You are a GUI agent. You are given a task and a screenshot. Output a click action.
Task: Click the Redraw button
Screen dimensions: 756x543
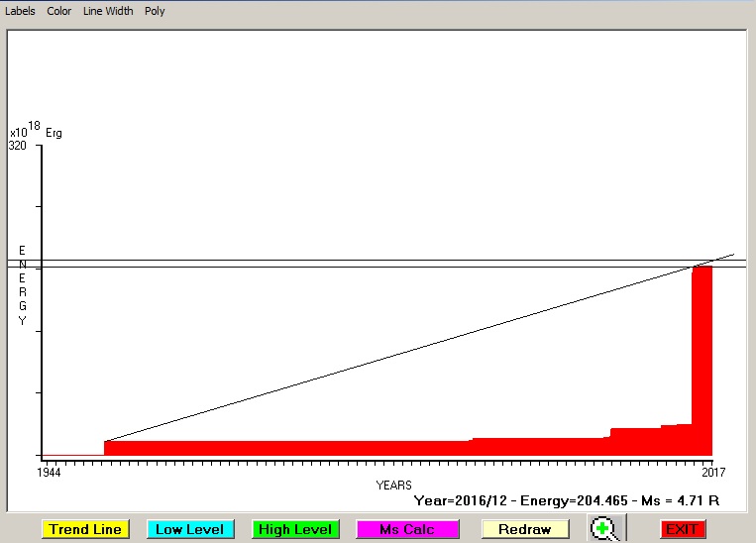click(x=525, y=529)
